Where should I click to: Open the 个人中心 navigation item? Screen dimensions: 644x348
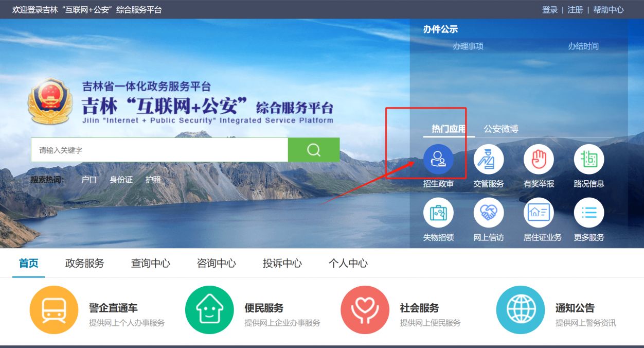coord(348,263)
